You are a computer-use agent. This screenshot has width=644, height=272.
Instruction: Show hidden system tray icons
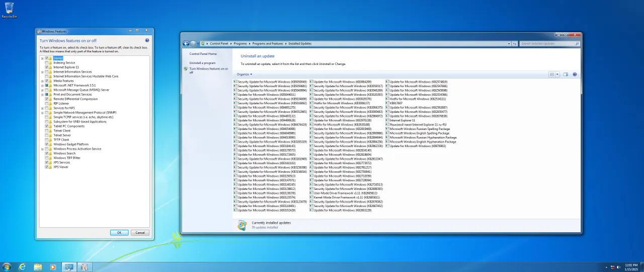pos(606,267)
